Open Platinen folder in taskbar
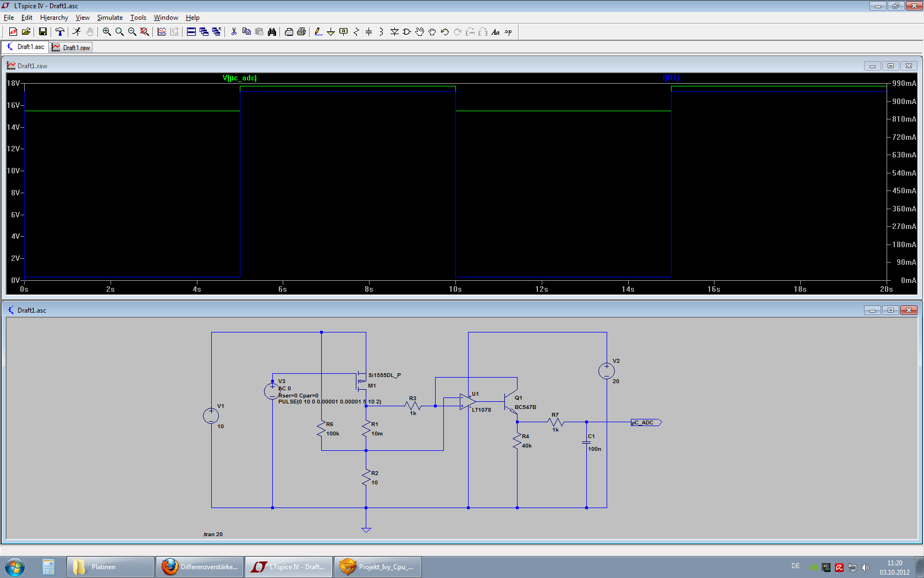This screenshot has height=578, width=924. 111,566
